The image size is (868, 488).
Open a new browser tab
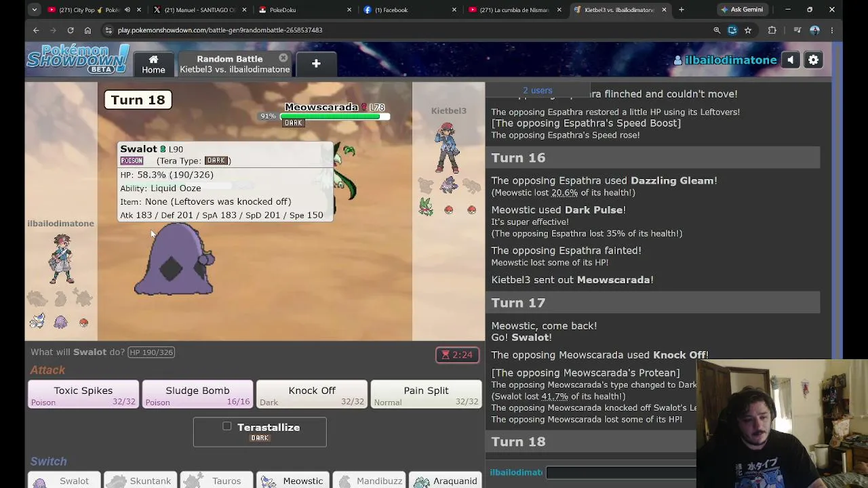(682, 10)
